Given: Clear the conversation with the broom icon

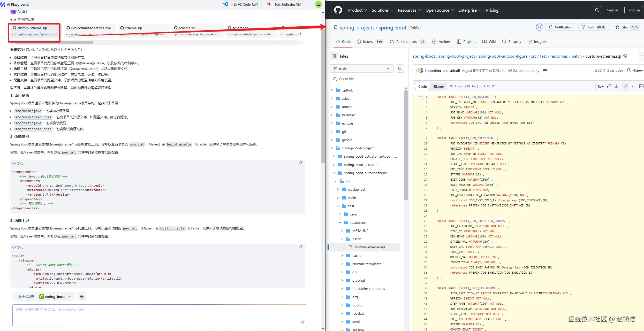Looking at the screenshot, I should coord(82,297).
